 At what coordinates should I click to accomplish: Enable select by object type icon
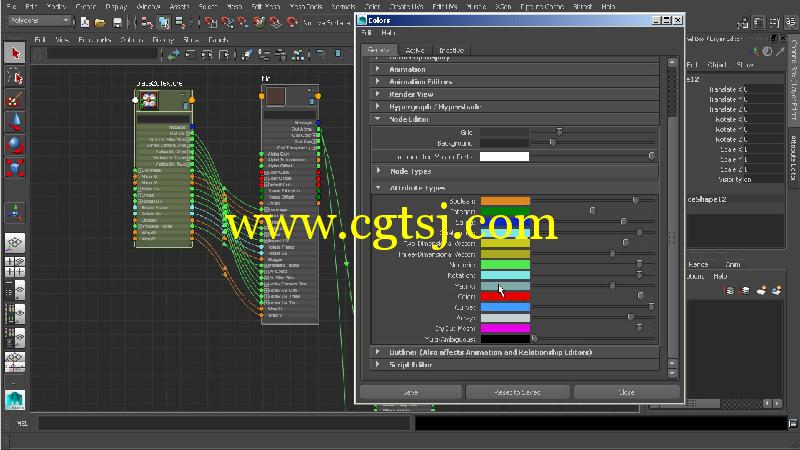[164, 22]
